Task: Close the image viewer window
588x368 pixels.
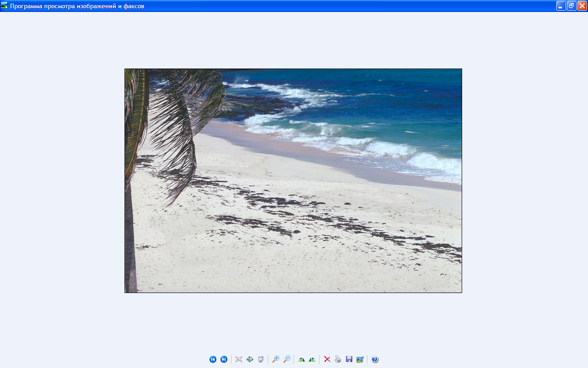Action: tap(582, 6)
